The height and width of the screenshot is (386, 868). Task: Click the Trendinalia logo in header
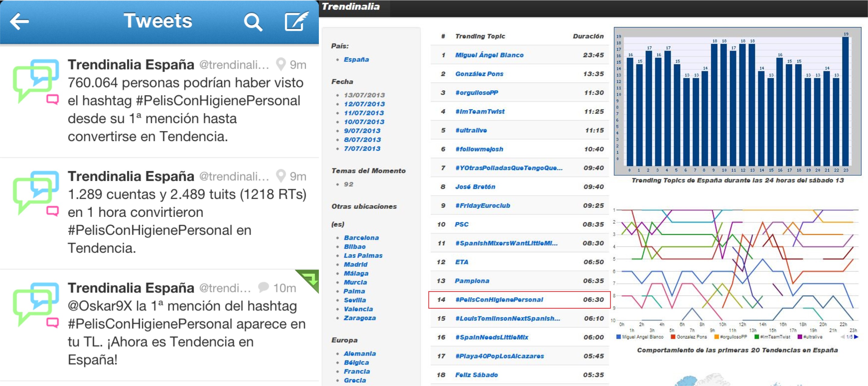point(351,7)
